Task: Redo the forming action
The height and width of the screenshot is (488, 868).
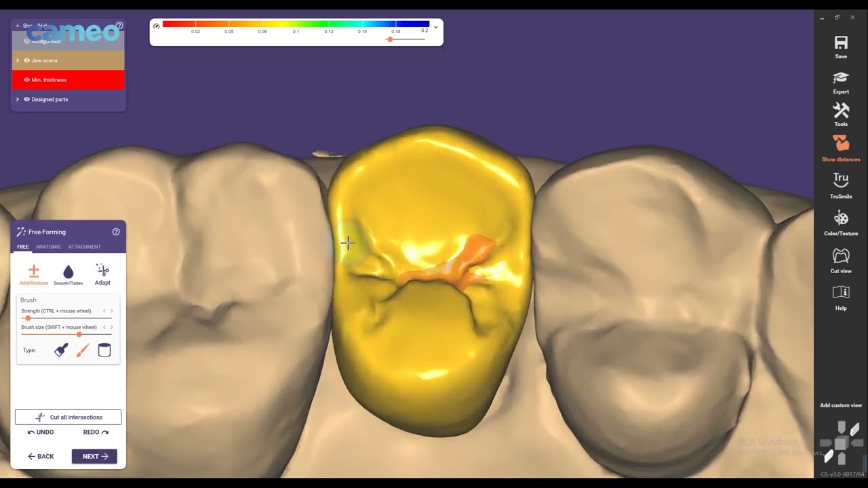Action: tap(96, 432)
